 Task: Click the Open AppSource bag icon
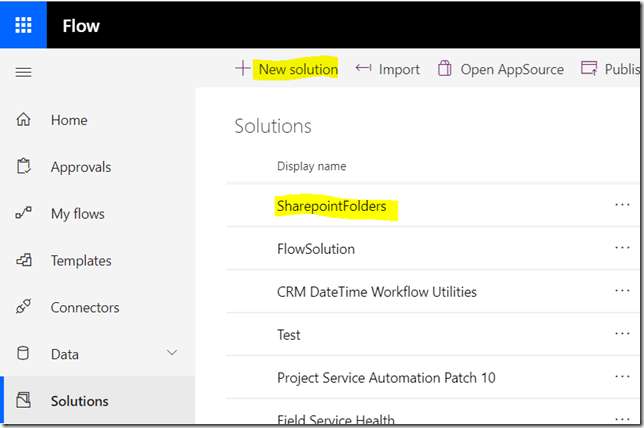444,68
